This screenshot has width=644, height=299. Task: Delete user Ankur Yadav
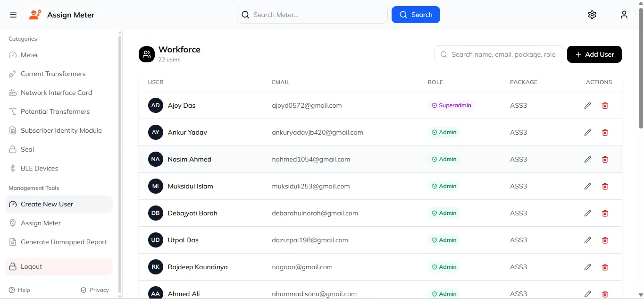pyautogui.click(x=605, y=132)
